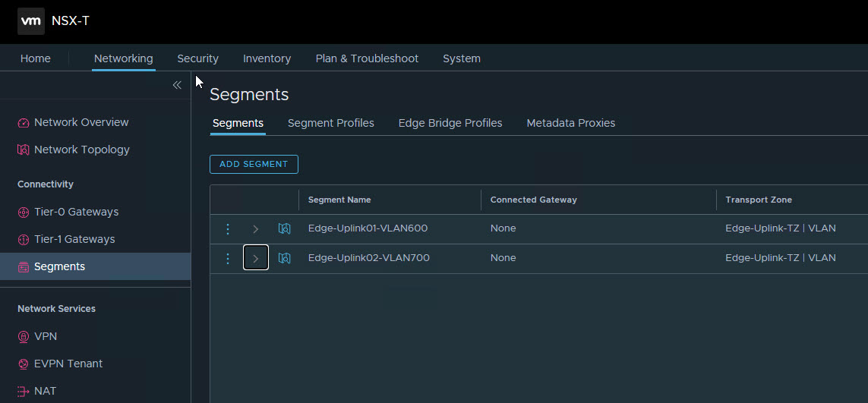This screenshot has height=403, width=868.
Task: Open the EVPN Tenant page
Action: pos(68,364)
